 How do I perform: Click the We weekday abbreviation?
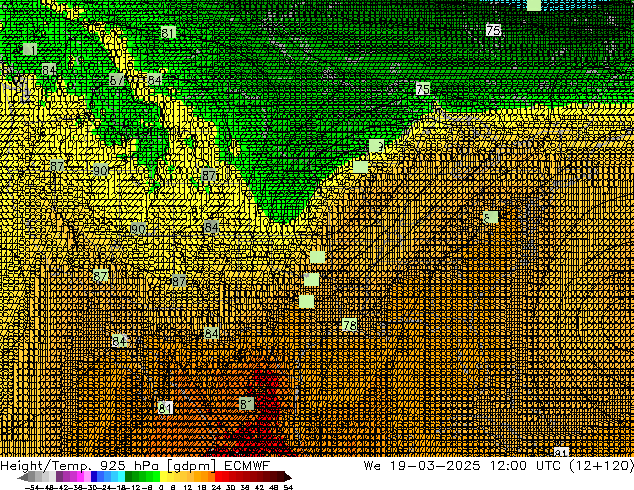point(372,465)
